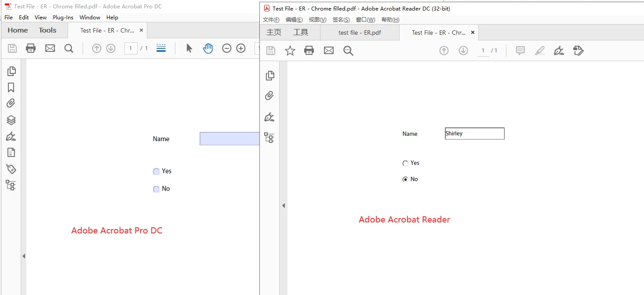This screenshot has width=644, height=295.
Task: Click Save icon in Acrobat Pro toolbar
Action: pyautogui.click(x=12, y=48)
